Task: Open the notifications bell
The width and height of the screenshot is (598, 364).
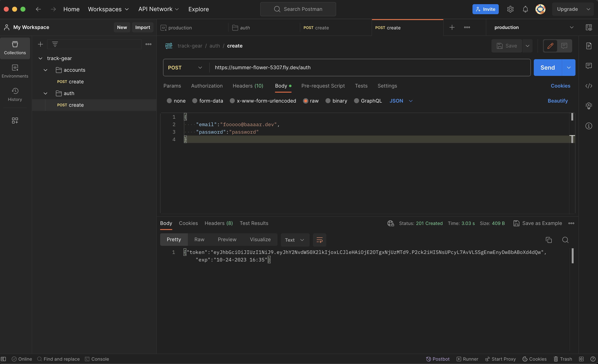Action: [525, 9]
